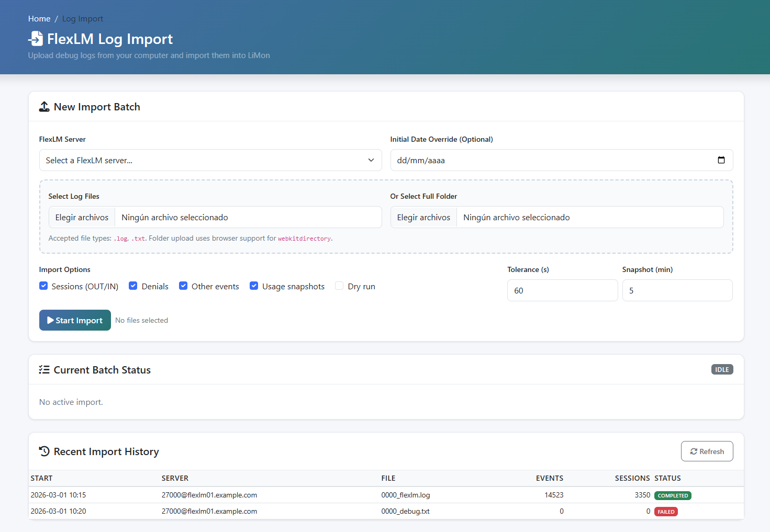Click the history clock icon by Recent Import History

[x=44, y=451]
